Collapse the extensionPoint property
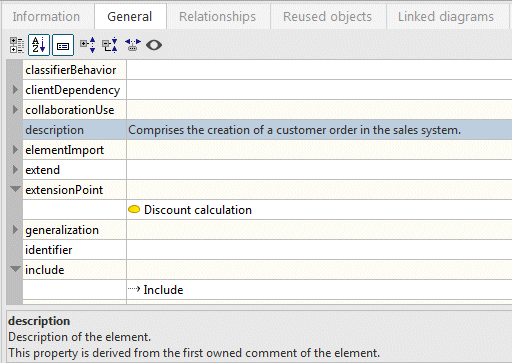 (x=15, y=189)
